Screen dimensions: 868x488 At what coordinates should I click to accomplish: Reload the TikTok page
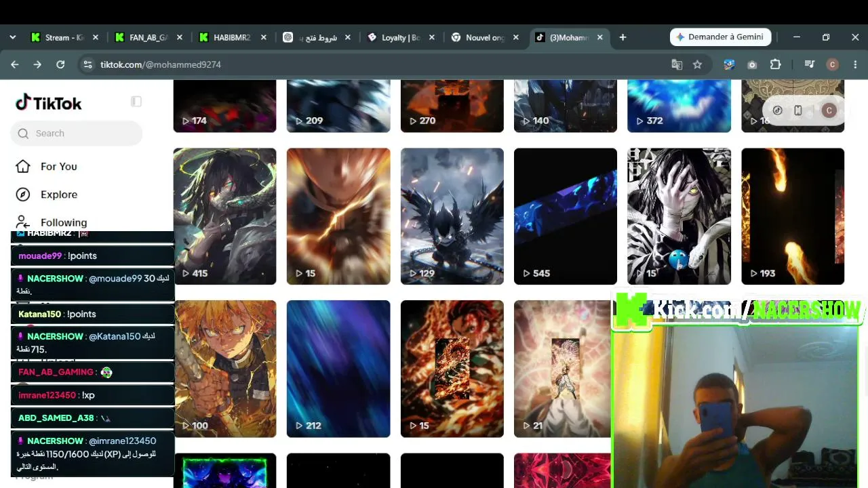60,64
